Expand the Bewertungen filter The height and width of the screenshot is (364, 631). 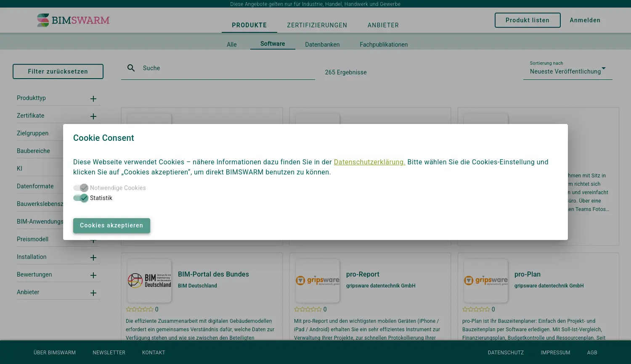pyautogui.click(x=93, y=275)
